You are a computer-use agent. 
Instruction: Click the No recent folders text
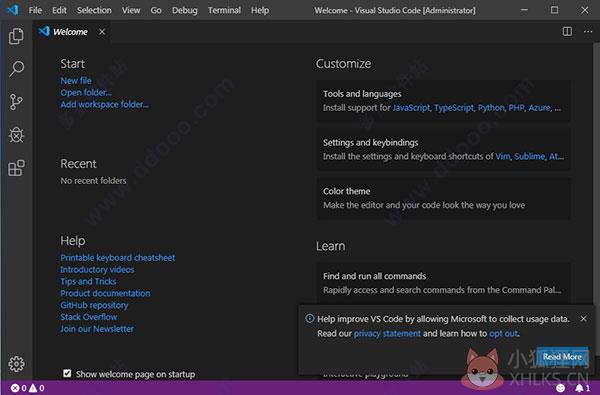[93, 181]
